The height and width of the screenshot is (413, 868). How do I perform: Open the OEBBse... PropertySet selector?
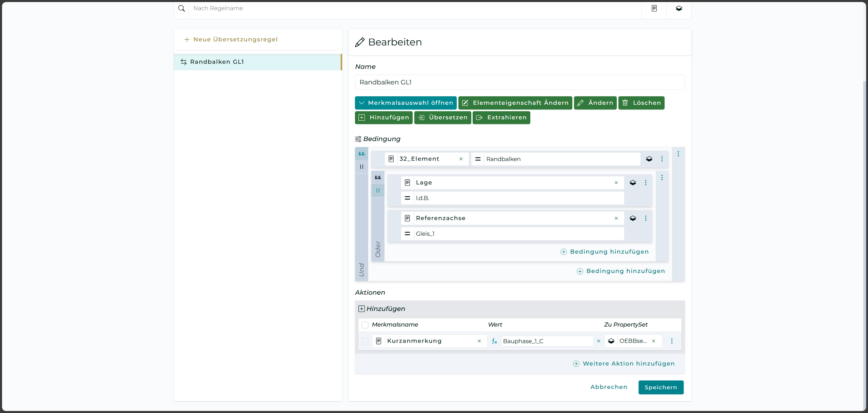[633, 341]
